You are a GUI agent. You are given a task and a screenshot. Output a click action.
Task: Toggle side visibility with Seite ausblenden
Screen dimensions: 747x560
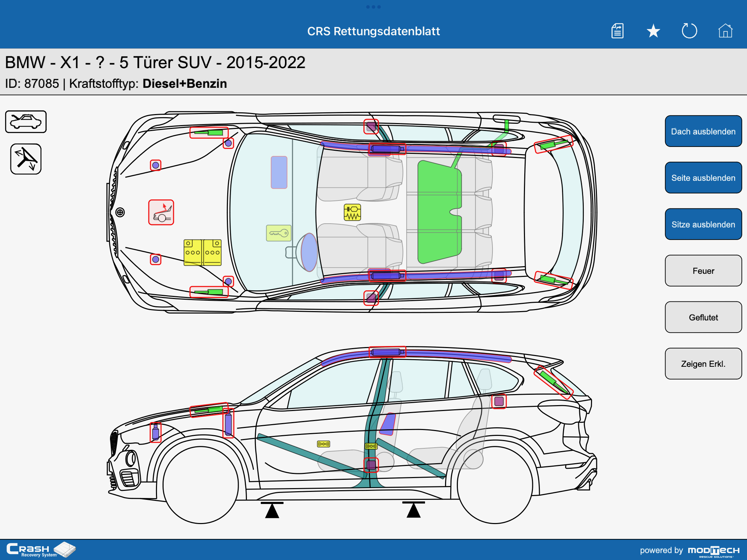[x=703, y=178]
